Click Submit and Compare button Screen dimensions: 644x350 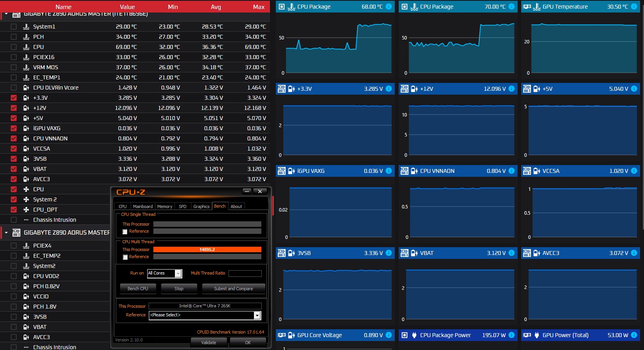pos(234,289)
